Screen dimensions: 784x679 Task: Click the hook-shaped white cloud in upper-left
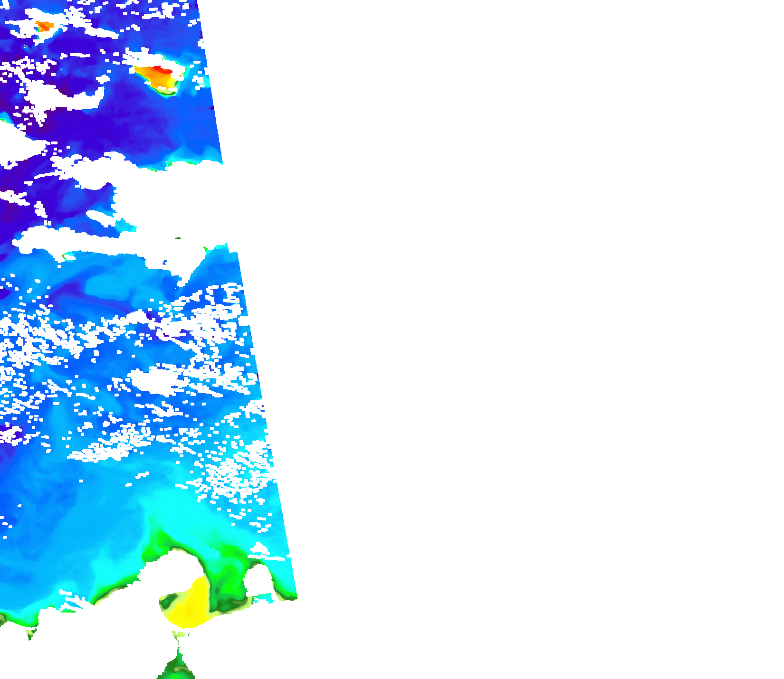(x=62, y=100)
